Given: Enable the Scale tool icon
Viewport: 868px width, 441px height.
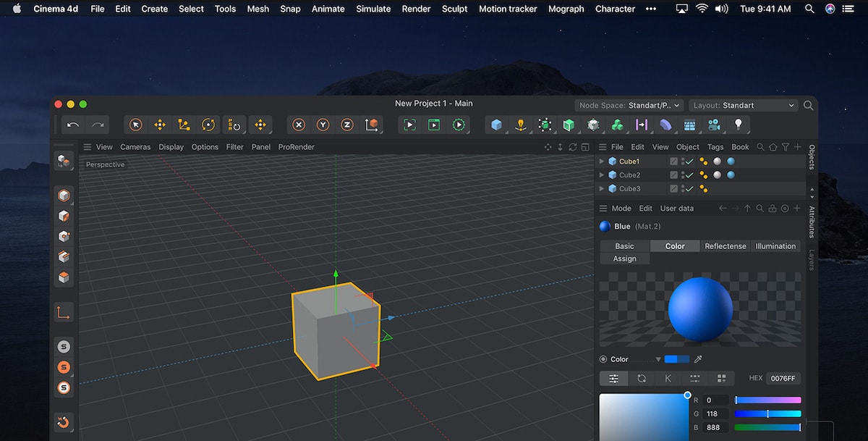Looking at the screenshot, I should [183, 125].
